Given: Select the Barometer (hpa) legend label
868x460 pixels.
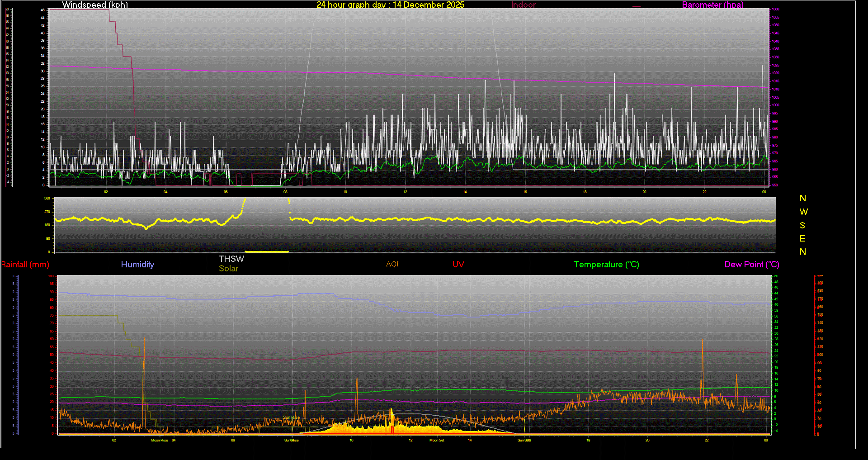Looking at the screenshot, I should pyautogui.click(x=712, y=5).
